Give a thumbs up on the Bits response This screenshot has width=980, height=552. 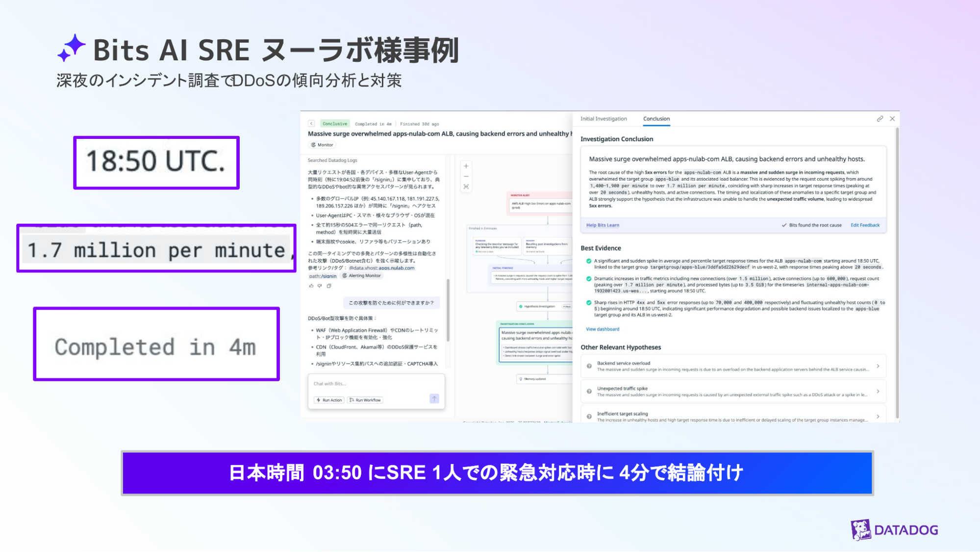tap(311, 286)
